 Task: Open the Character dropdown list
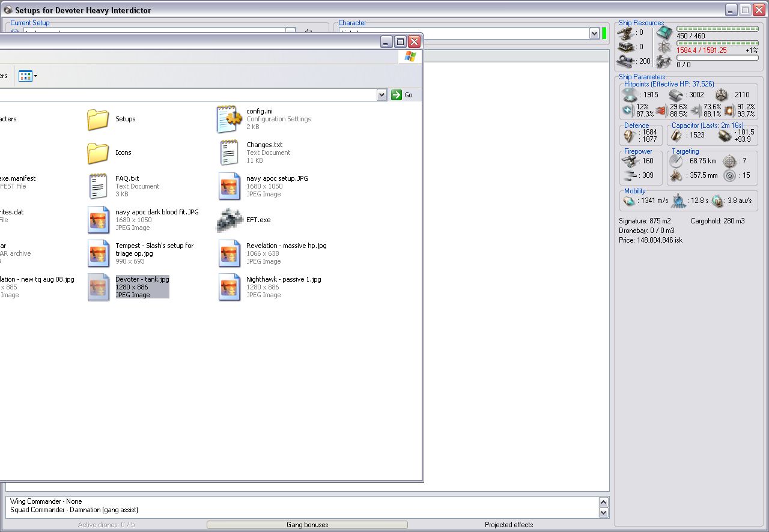(594, 34)
